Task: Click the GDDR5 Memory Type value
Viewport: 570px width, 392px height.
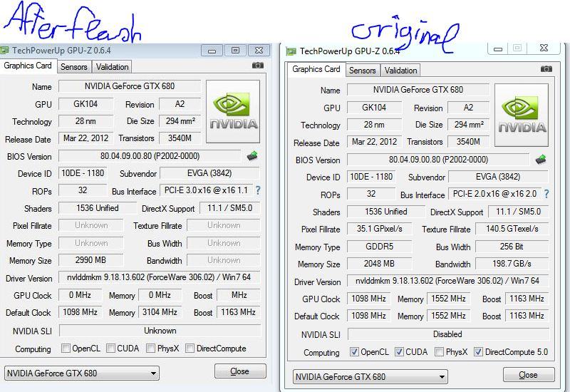Action: click(379, 247)
